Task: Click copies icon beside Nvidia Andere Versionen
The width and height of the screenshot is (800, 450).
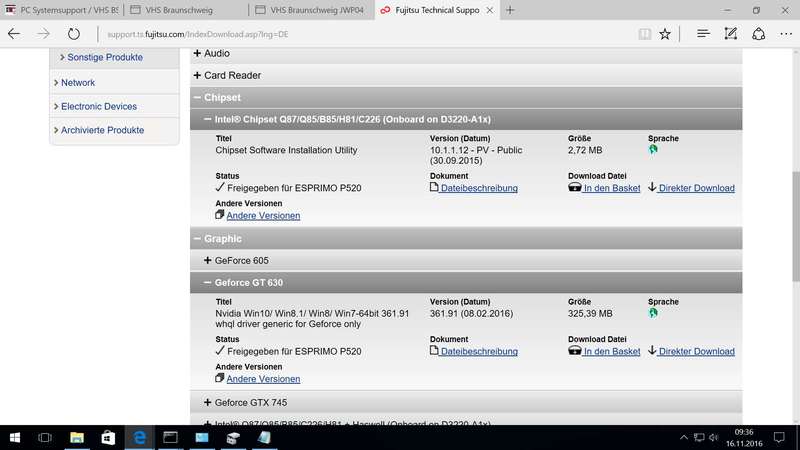Action: [219, 378]
